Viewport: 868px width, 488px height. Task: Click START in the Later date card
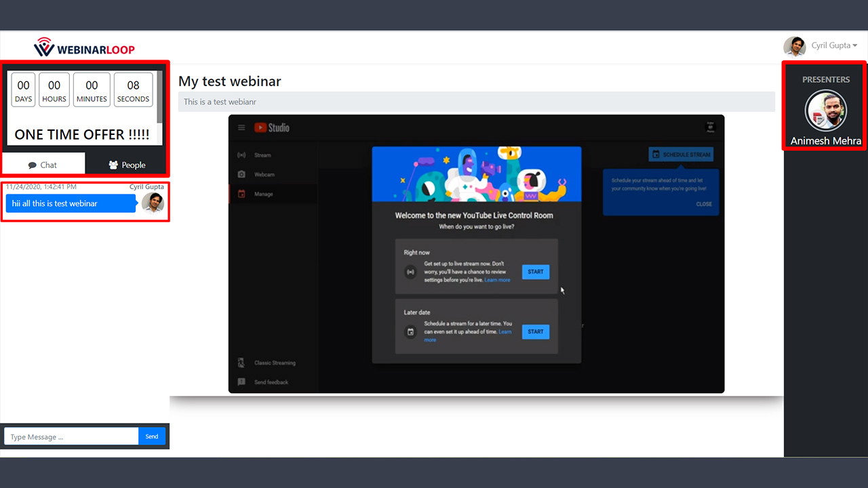tap(536, 331)
